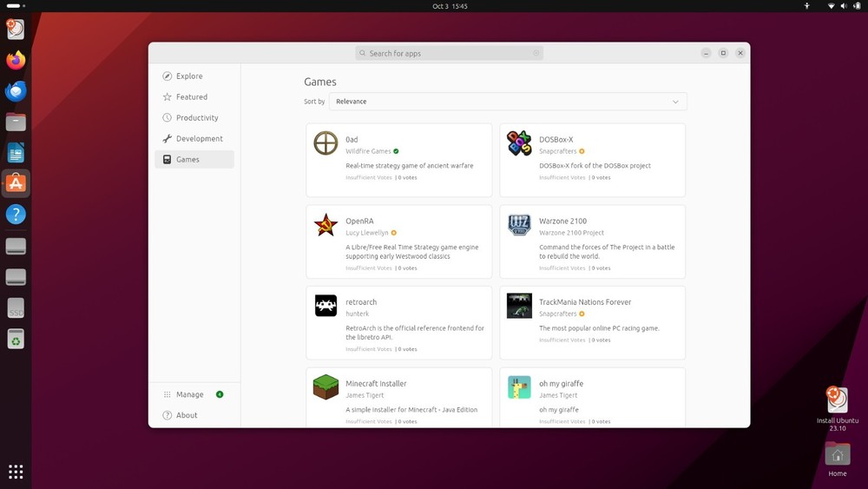
Task: Open the Manage page
Action: click(x=194, y=394)
